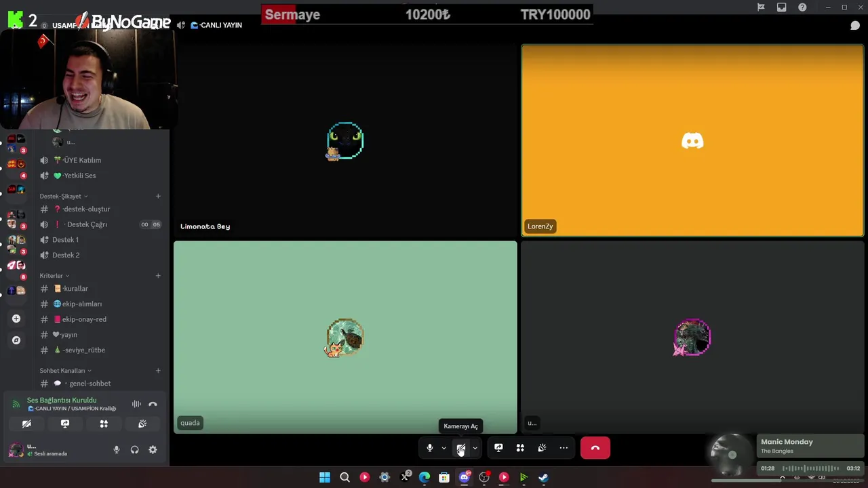Toggle noise suppression icon in voice panel
The width and height of the screenshot is (868, 488).
(136, 404)
